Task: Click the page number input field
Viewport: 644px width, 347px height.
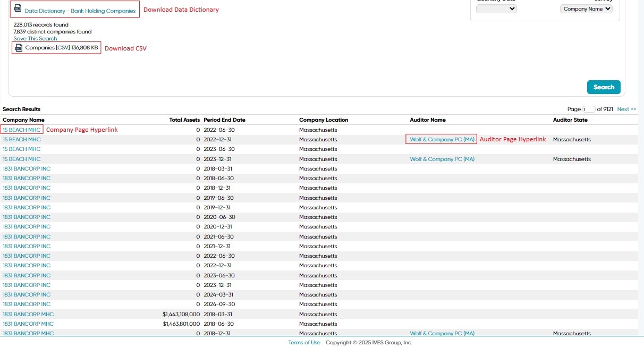Action: tap(589, 109)
